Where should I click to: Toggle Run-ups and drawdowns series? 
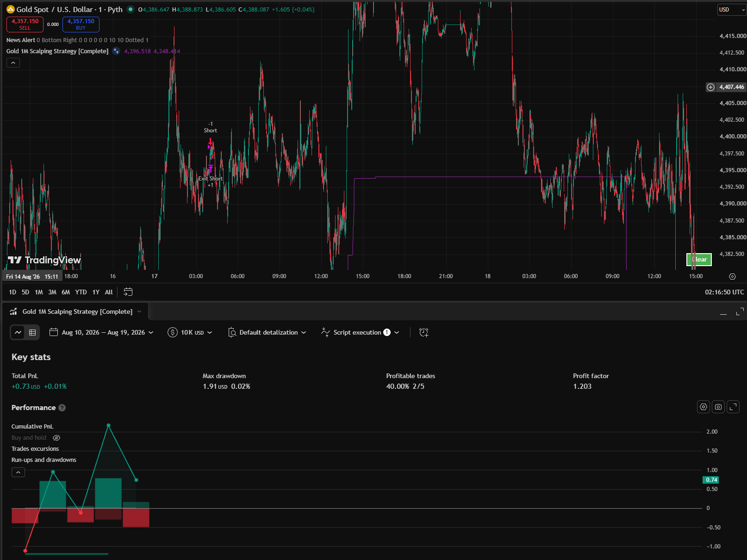tap(44, 460)
